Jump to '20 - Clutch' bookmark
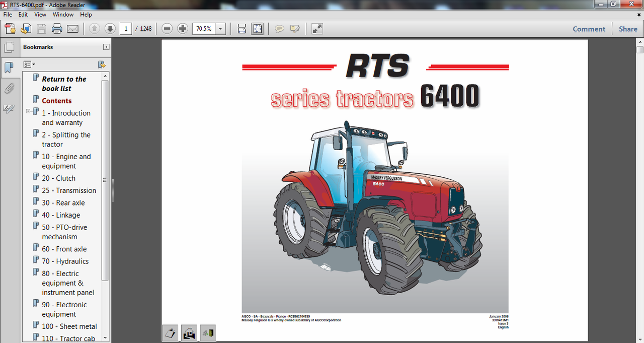644x343 pixels. pyautogui.click(x=58, y=178)
